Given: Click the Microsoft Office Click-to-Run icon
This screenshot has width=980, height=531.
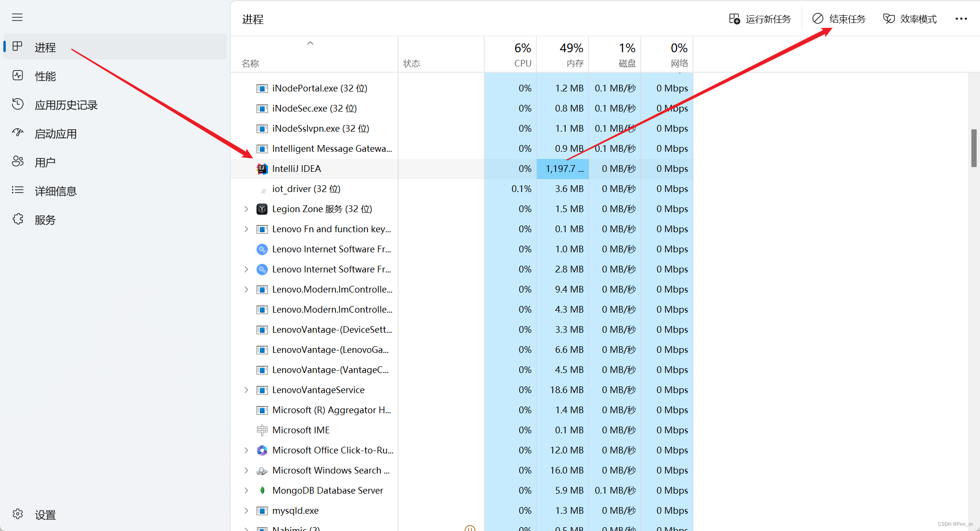Looking at the screenshot, I should click(x=262, y=451).
